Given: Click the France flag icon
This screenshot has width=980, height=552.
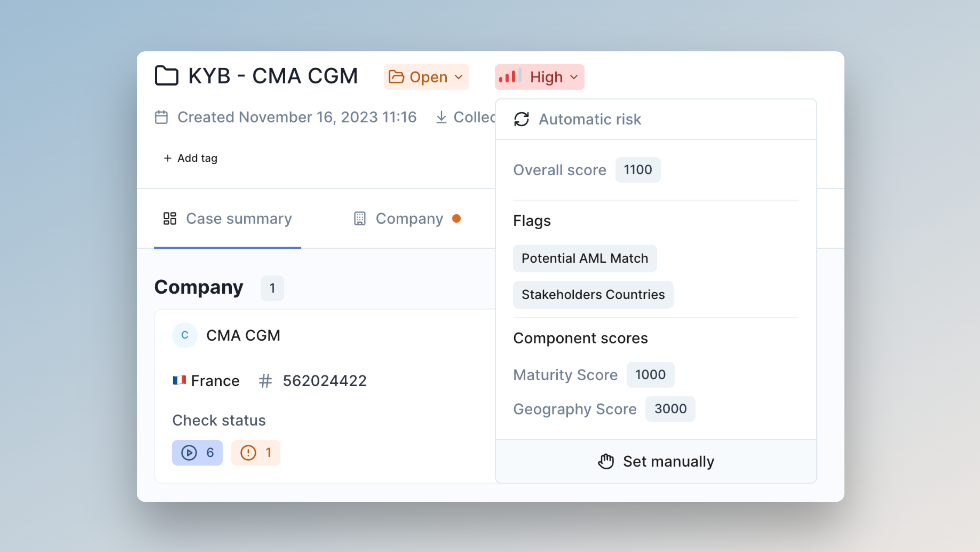Looking at the screenshot, I should tap(179, 380).
